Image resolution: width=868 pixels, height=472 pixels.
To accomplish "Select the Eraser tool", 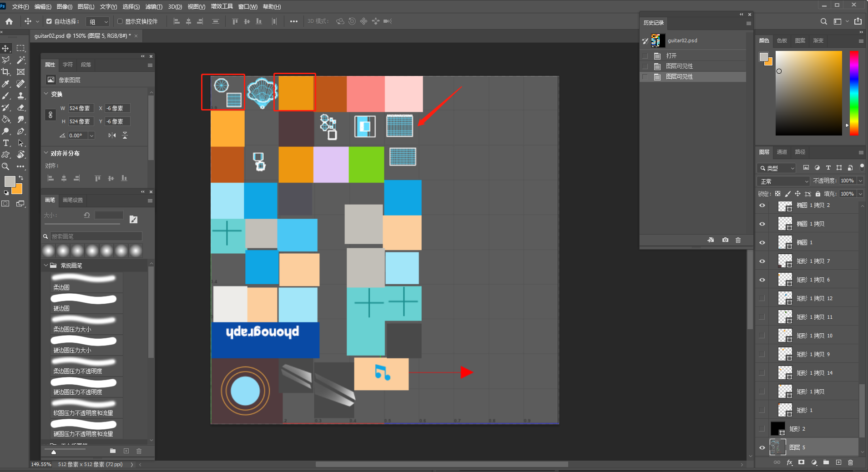I will tap(20, 107).
